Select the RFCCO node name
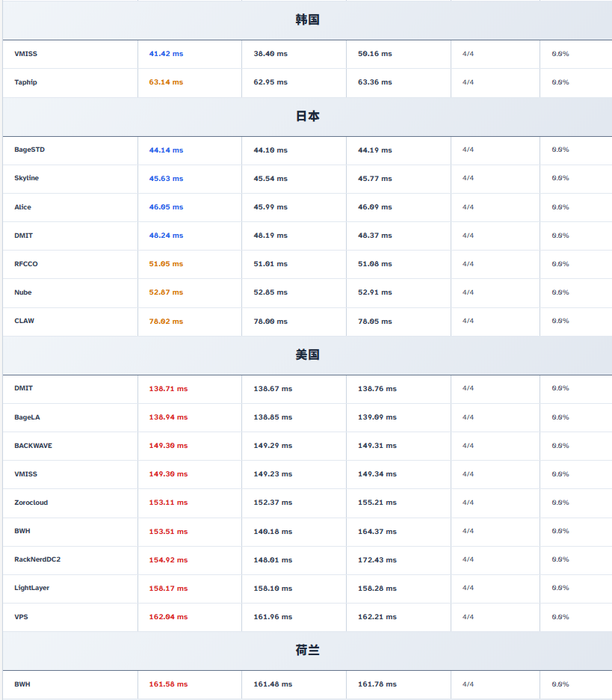The width and height of the screenshot is (612, 700). (x=25, y=264)
